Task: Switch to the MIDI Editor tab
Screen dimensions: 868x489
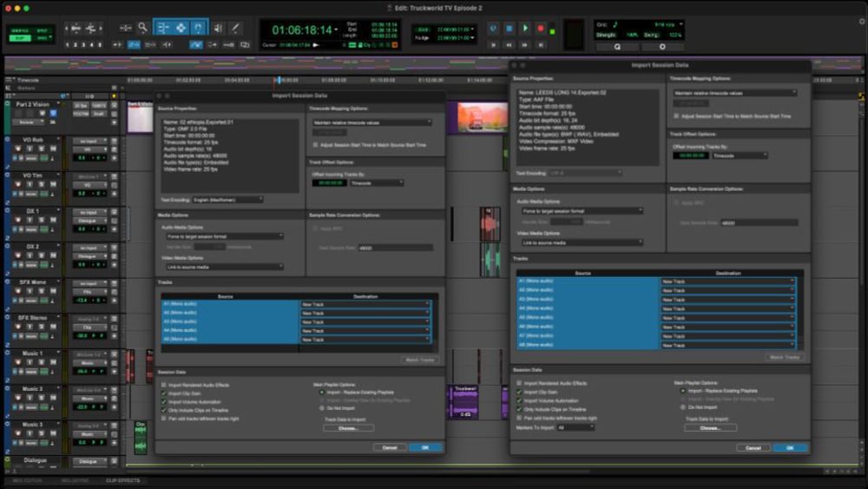Action: pyautogui.click(x=27, y=480)
